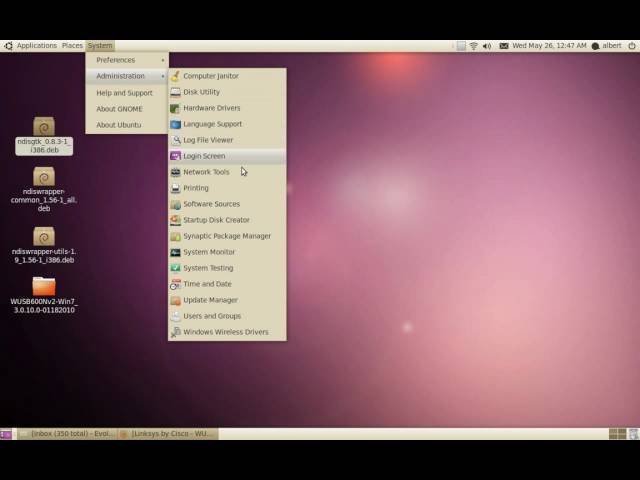640x480 pixels.
Task: Click the Software Sources icon
Action: (x=176, y=204)
